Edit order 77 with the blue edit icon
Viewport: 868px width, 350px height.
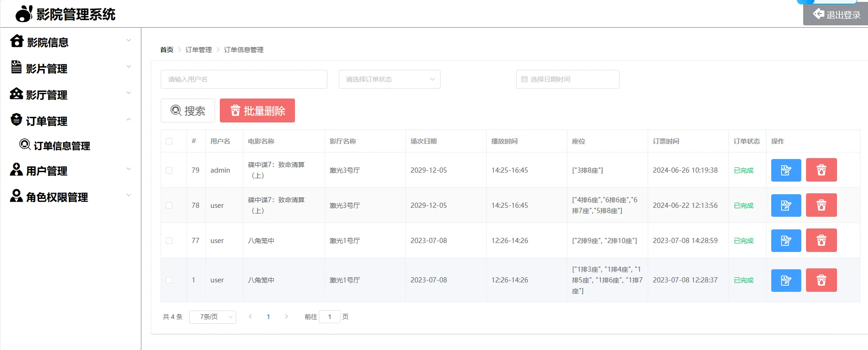pos(786,240)
